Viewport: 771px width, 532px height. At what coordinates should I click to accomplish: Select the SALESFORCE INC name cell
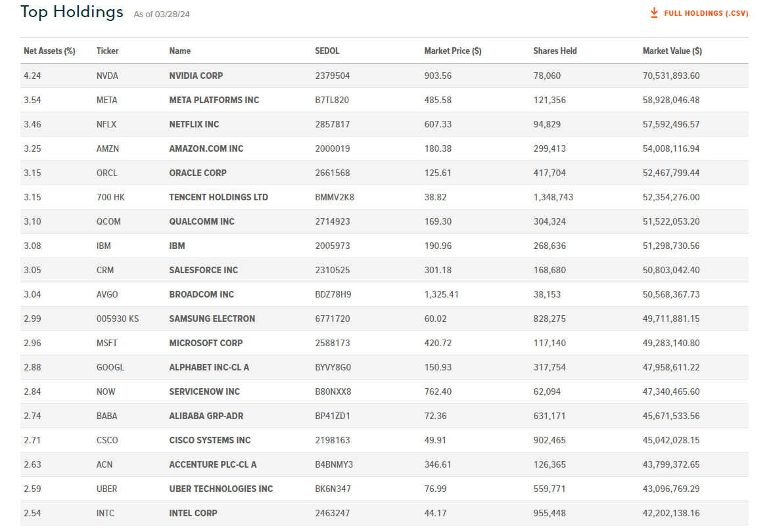(x=203, y=270)
